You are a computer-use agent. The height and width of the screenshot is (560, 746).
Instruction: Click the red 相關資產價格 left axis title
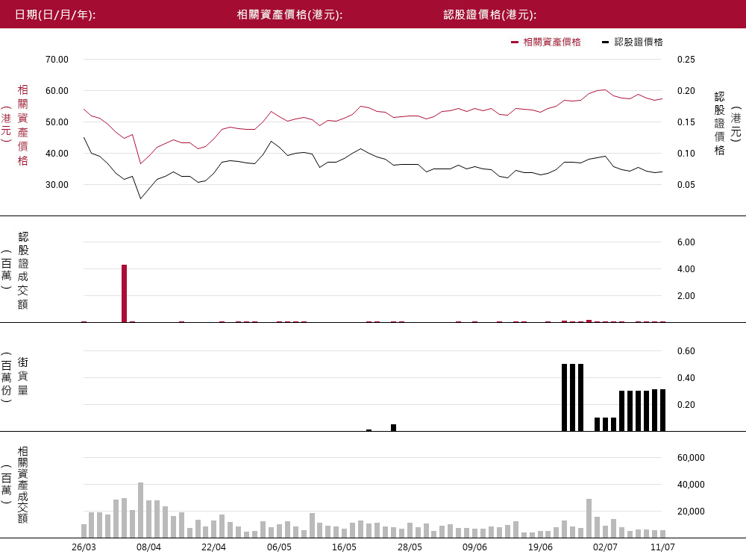[22, 125]
